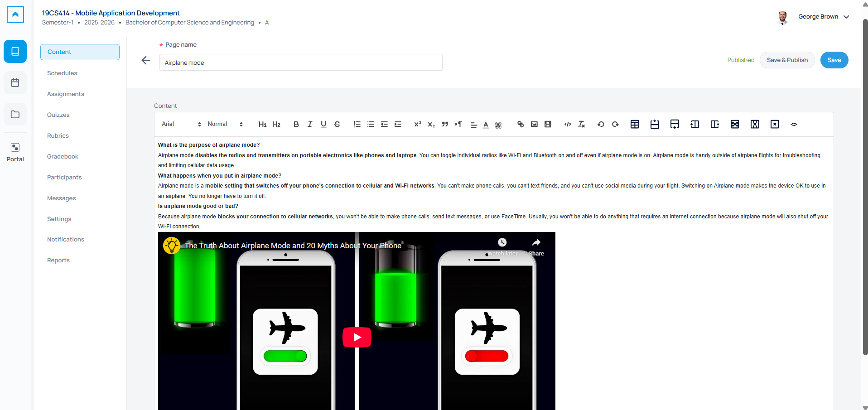Click the blue Save button
868x410 pixels.
[834, 60]
